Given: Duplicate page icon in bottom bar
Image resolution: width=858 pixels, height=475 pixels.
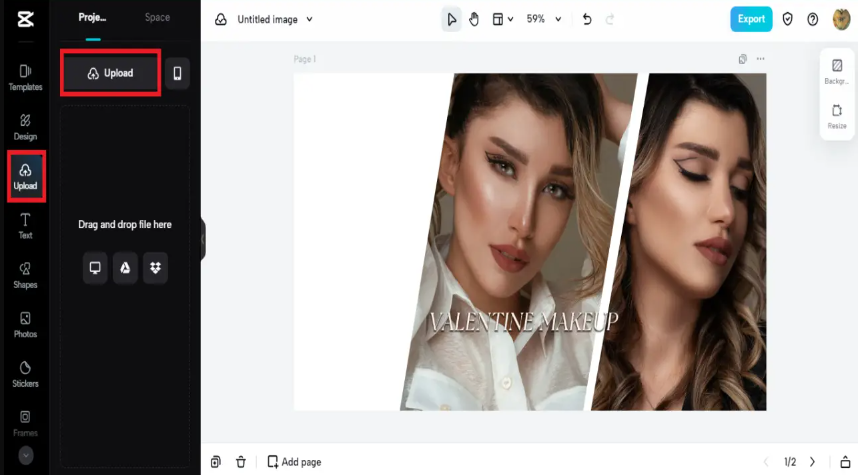Looking at the screenshot, I should (216, 462).
